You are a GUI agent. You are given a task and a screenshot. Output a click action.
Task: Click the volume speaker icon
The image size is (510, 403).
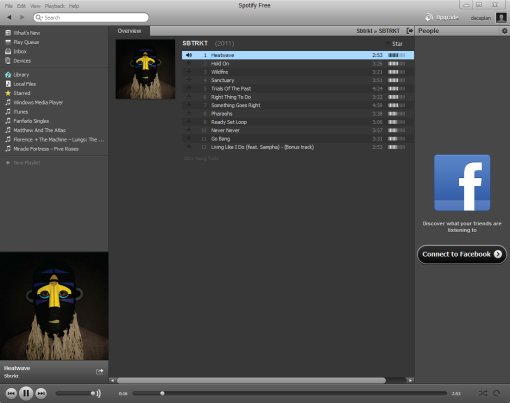[x=98, y=393]
